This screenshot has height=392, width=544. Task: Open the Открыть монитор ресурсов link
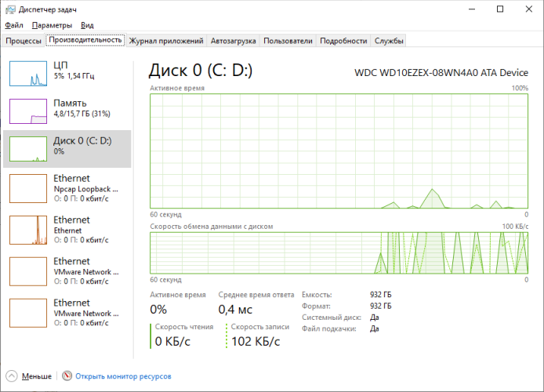point(123,376)
